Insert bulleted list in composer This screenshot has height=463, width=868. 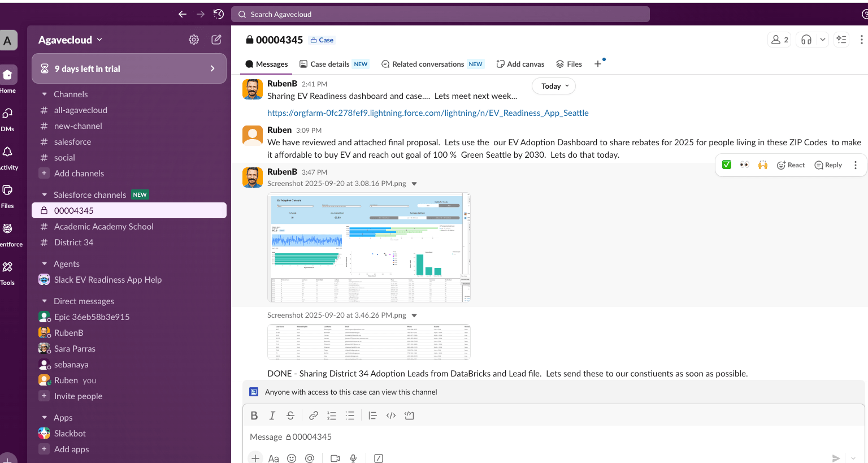pyautogui.click(x=350, y=416)
